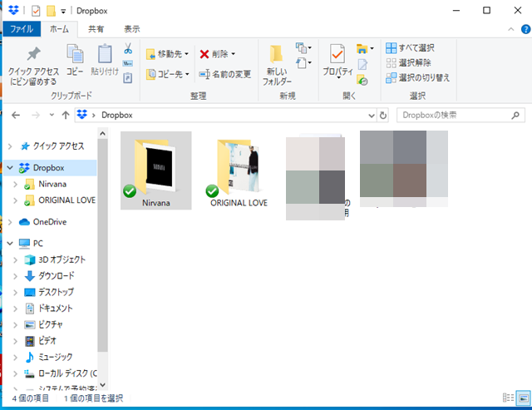Click the Edit icon in 開く group
Viewport: 532px width, 410px height.
(x=362, y=64)
